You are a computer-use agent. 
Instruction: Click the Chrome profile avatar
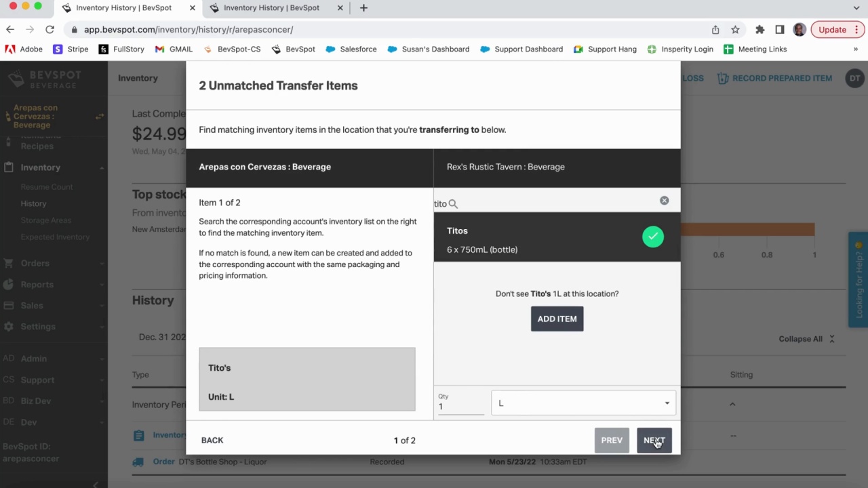(800, 30)
